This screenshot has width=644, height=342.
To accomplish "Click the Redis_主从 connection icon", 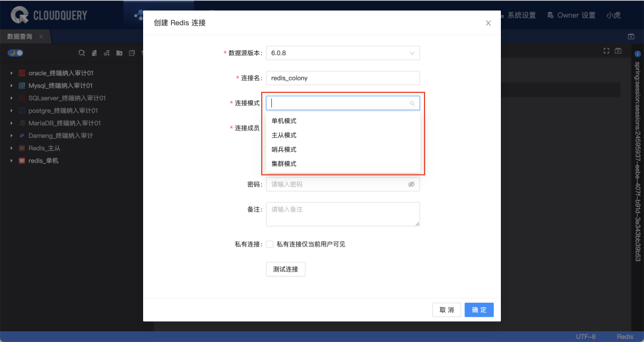I will (x=22, y=148).
